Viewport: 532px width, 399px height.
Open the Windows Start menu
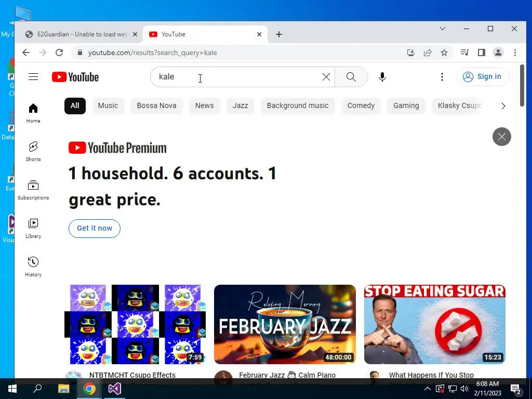(12, 389)
